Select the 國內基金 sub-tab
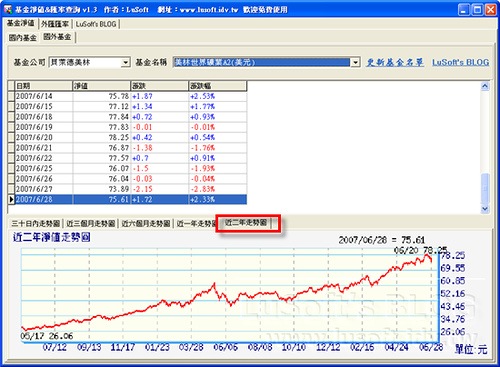The height and width of the screenshot is (367, 500). click(x=22, y=38)
